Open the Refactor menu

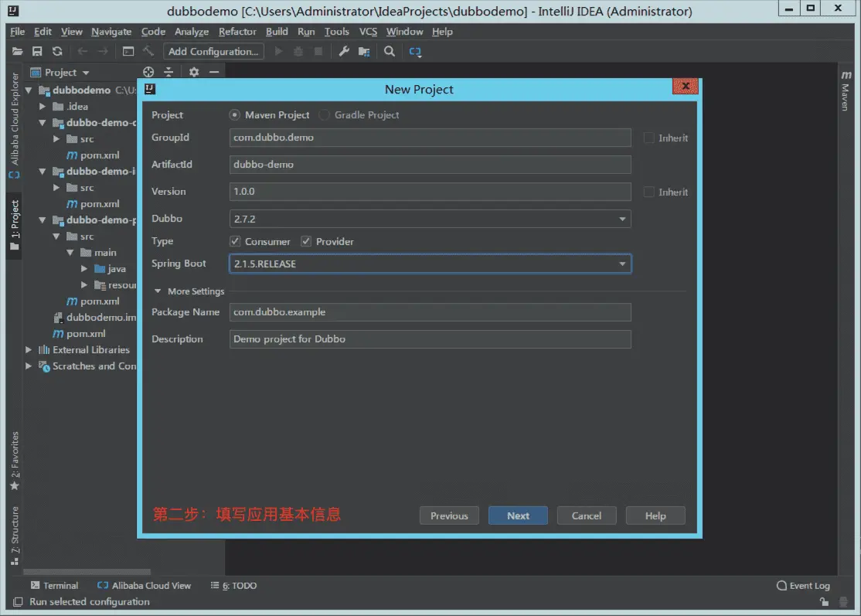[237, 32]
